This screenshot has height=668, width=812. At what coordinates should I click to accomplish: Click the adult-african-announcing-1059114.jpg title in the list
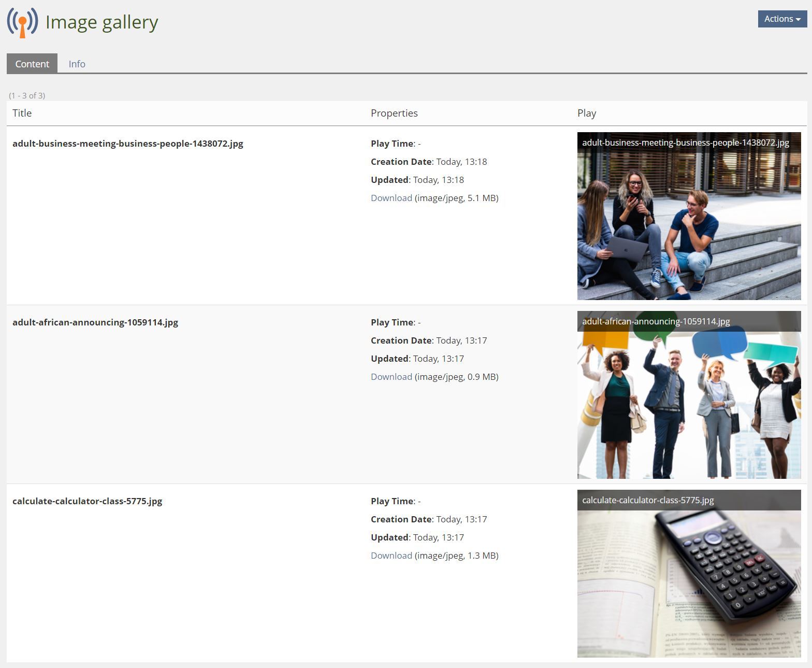[x=95, y=322]
